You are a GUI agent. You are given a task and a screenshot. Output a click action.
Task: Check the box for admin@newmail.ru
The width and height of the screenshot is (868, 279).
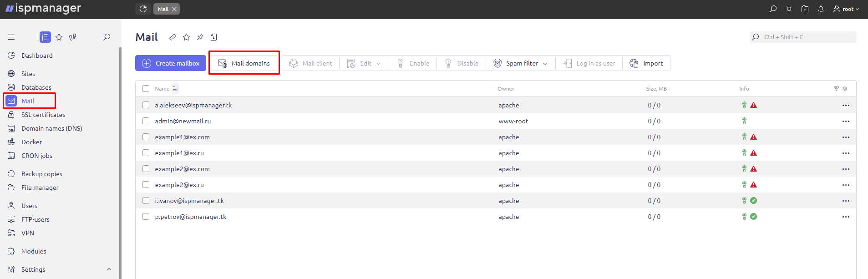pyautogui.click(x=146, y=121)
